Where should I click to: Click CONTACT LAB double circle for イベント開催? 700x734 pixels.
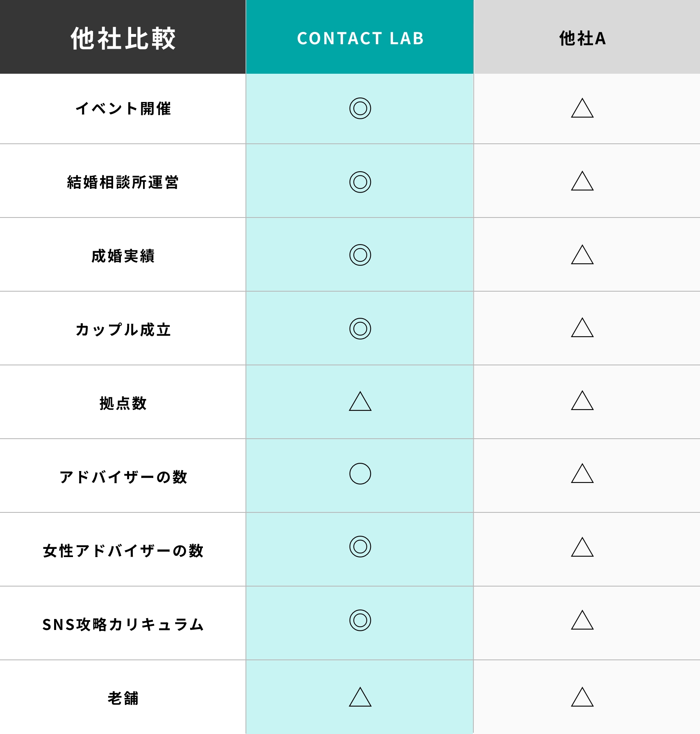pos(360,109)
